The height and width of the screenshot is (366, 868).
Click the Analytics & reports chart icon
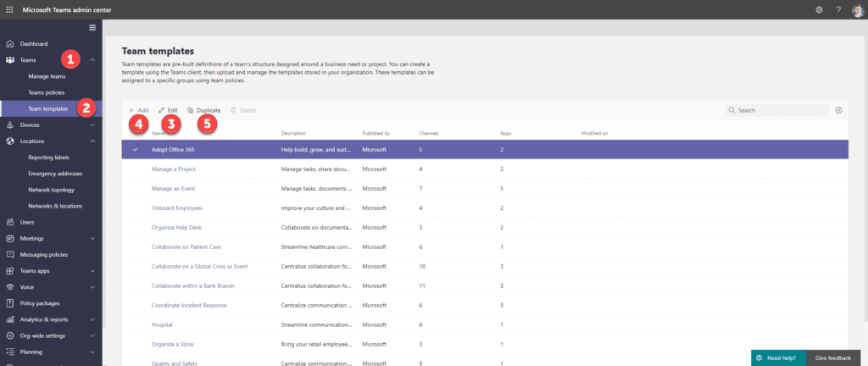pyautogui.click(x=10, y=319)
